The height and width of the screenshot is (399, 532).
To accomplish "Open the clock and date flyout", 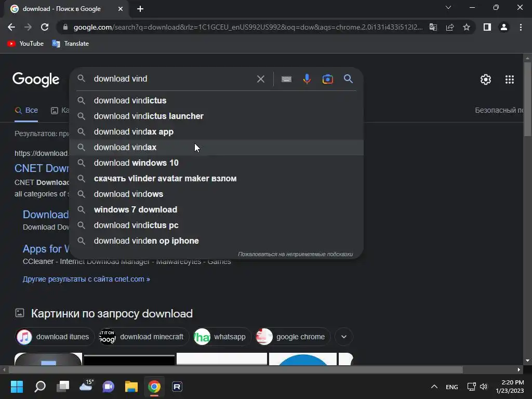I will [510, 387].
